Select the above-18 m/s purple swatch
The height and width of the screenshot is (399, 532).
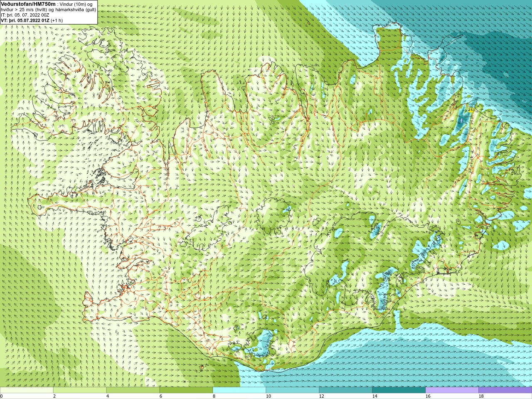(x=505, y=390)
